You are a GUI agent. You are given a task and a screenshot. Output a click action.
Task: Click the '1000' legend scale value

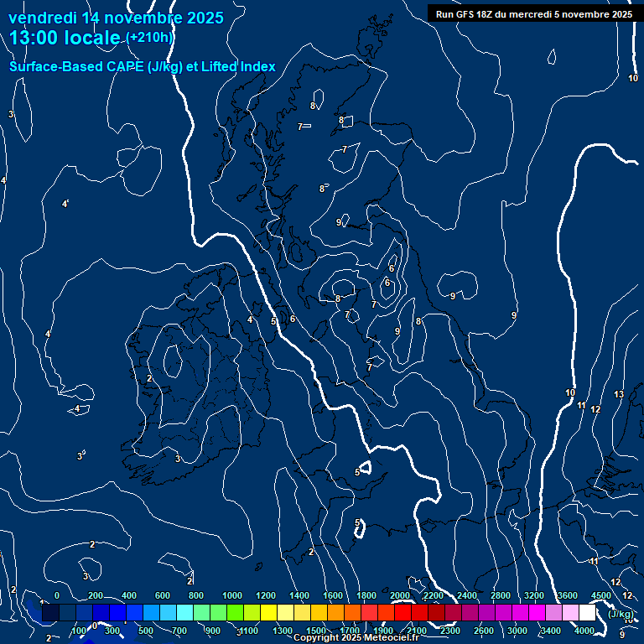pos(232,595)
